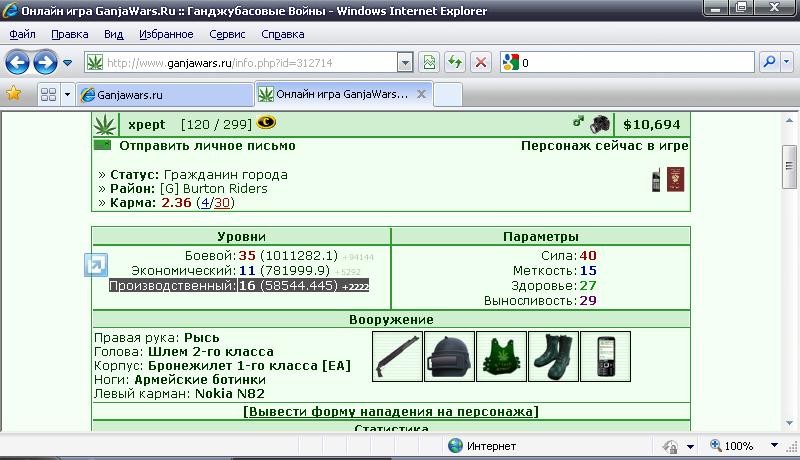This screenshot has height=460, width=800.
Task: Click the green envelope mail icon
Action: click(103, 145)
